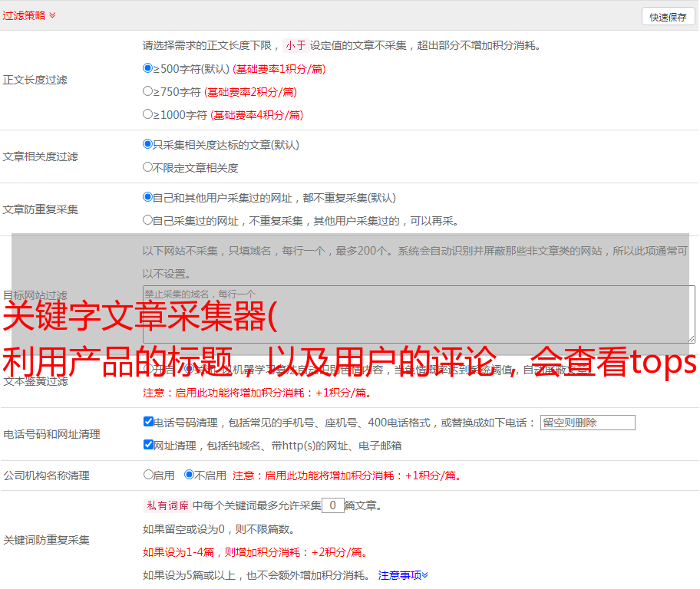Screen dimensions: 700x589
Task: Choose 自己采集过的网址 only no-repeat option
Action: 148,220
